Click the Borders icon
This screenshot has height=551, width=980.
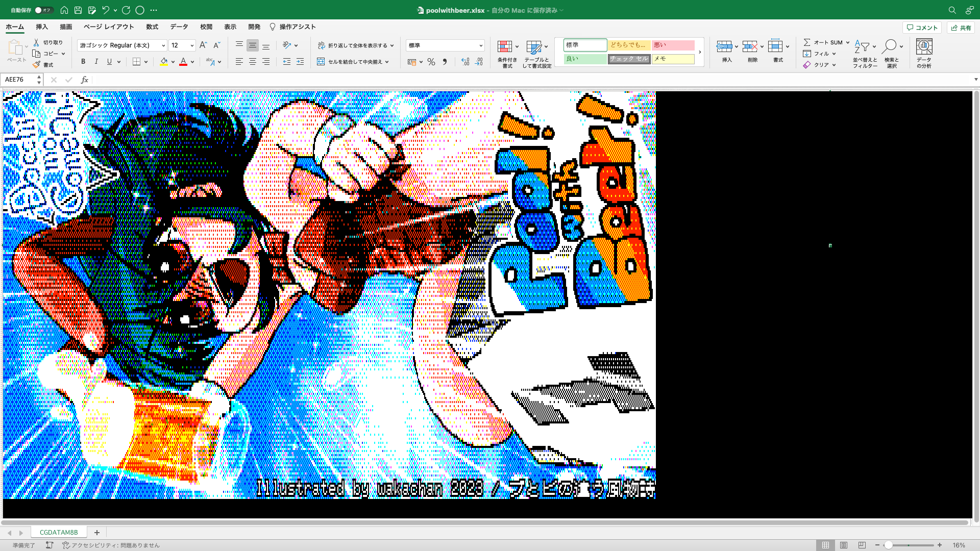tap(136, 62)
